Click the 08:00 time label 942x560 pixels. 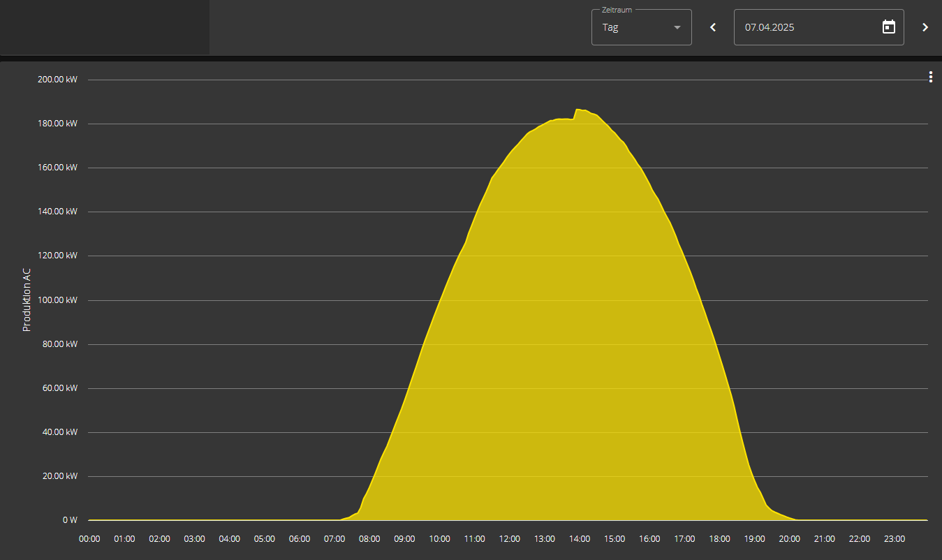tap(369, 539)
